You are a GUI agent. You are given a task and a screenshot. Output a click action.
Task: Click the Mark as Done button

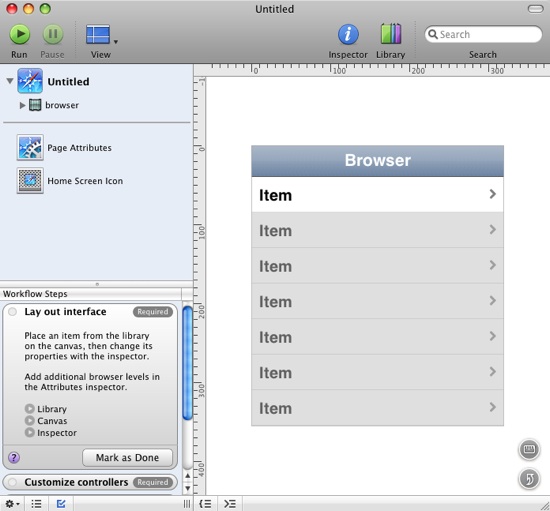click(x=127, y=457)
